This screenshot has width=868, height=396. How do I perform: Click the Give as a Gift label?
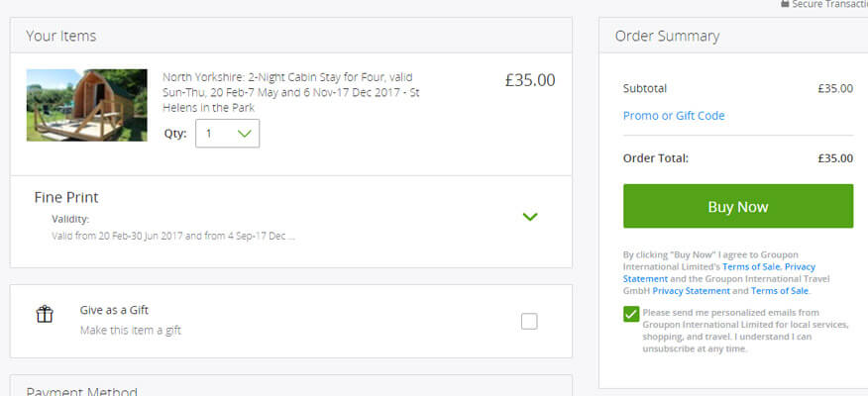click(114, 310)
